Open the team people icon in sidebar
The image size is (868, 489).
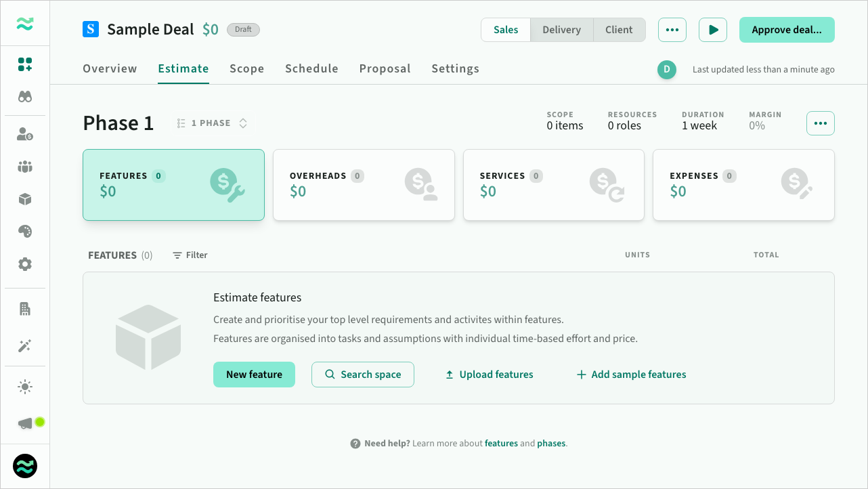pos(25,167)
